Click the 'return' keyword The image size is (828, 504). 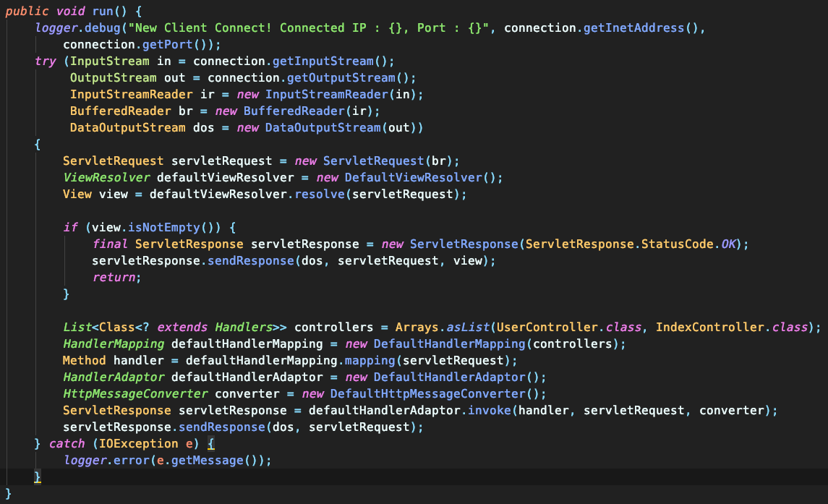pos(114,278)
